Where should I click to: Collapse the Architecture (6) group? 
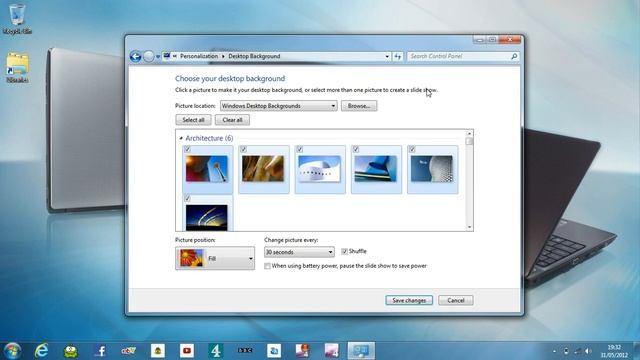[x=181, y=138]
